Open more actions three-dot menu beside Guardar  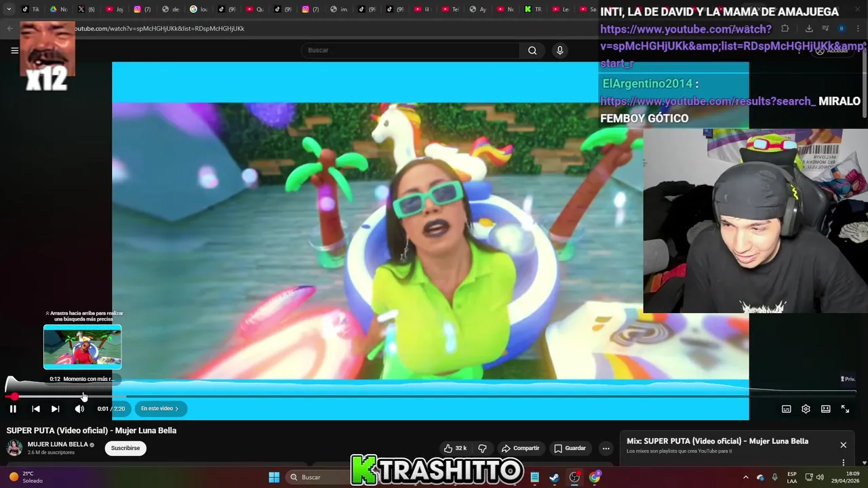point(606,448)
